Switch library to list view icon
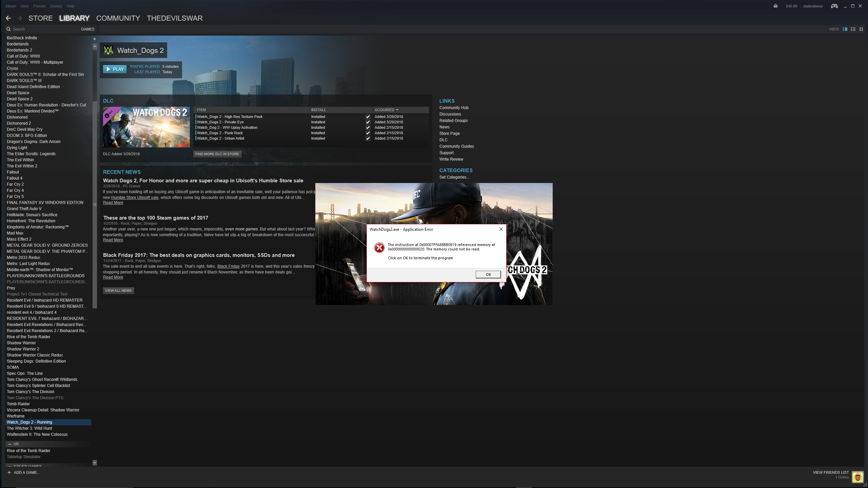Viewport: 868px width, 488px height. [x=853, y=29]
